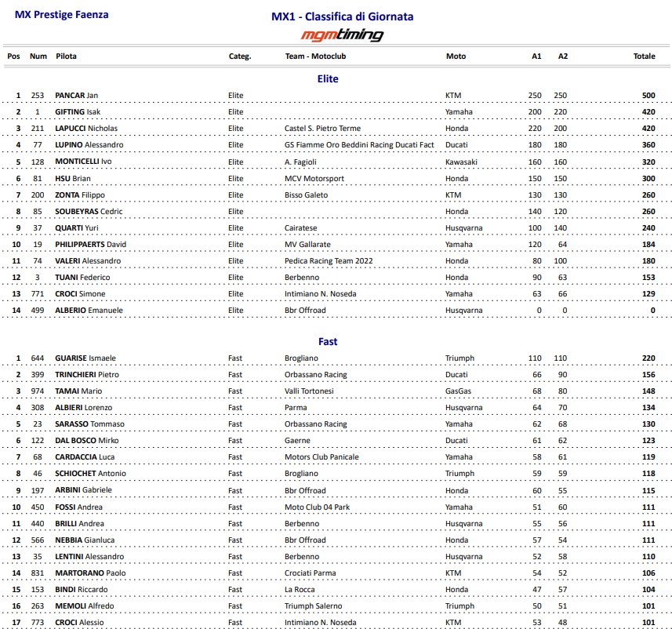The width and height of the screenshot is (672, 629).
Task: Click rider GIFTING Isak name
Action: click(x=78, y=112)
